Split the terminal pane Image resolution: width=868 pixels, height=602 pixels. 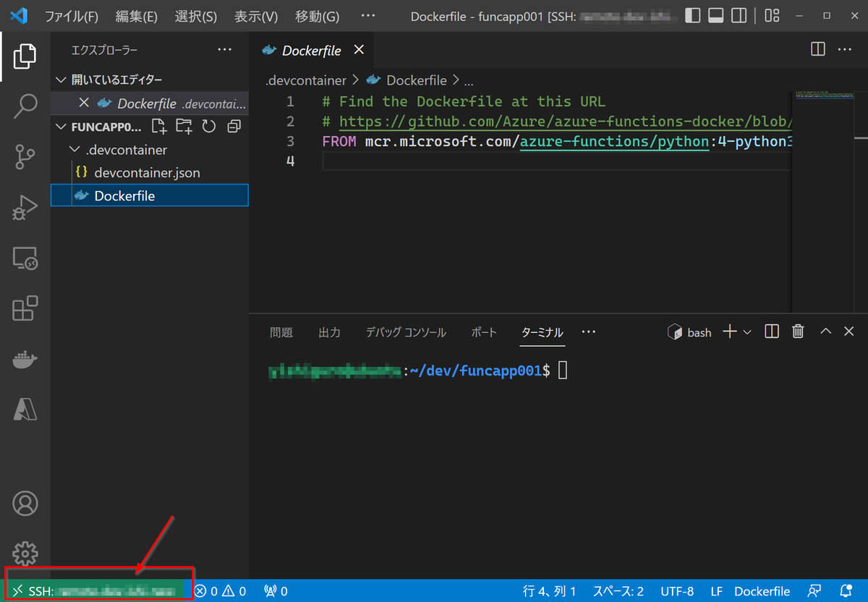coord(772,331)
